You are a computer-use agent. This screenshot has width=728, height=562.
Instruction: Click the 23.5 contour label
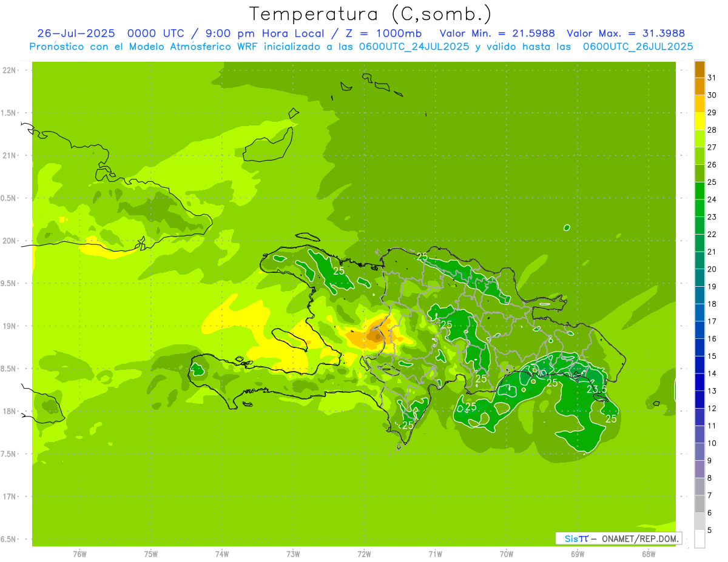coord(596,389)
